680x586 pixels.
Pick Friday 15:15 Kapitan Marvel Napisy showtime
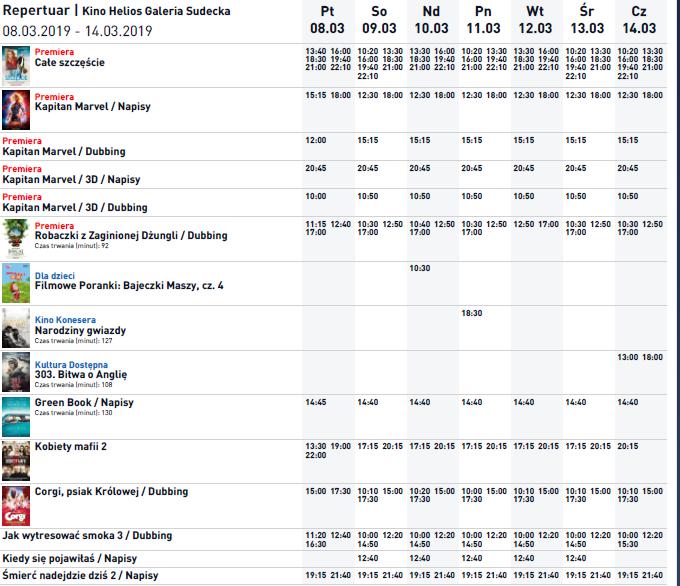pos(316,95)
